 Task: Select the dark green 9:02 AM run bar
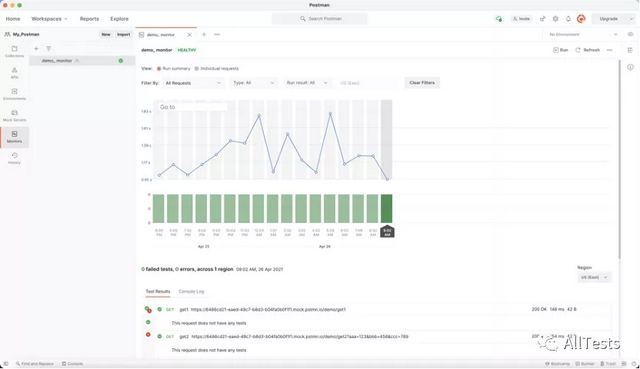pos(387,209)
